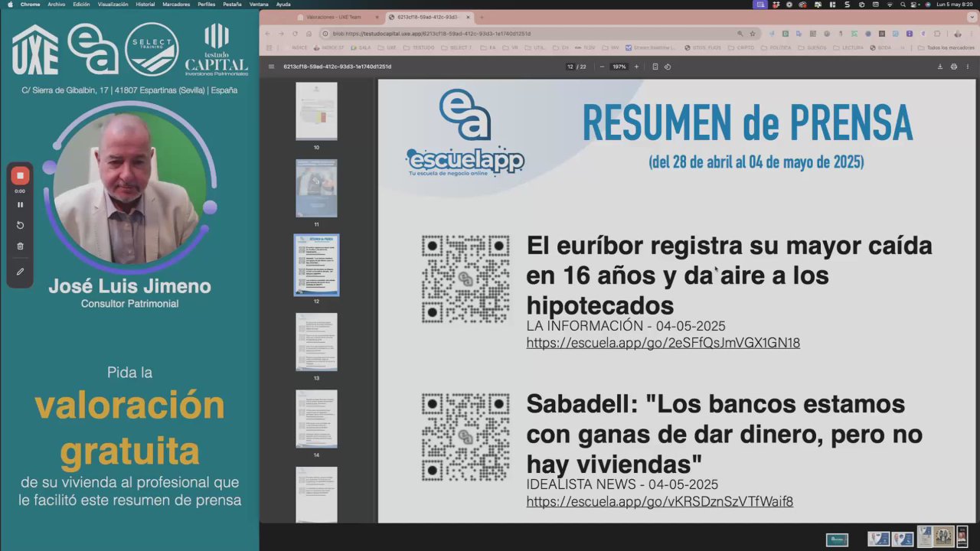
Task: Open the Apple menu
Action: coord(10,4)
